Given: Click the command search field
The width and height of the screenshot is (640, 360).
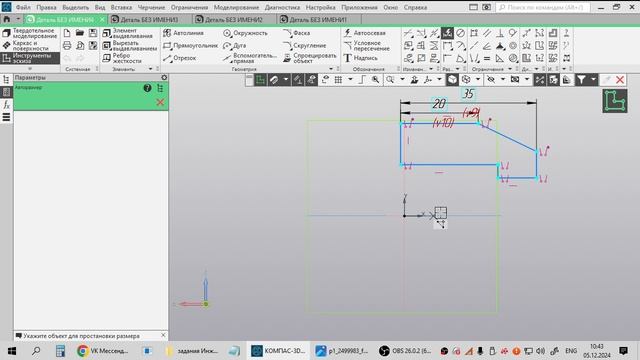Looking at the screenshot, I should (x=542, y=7).
